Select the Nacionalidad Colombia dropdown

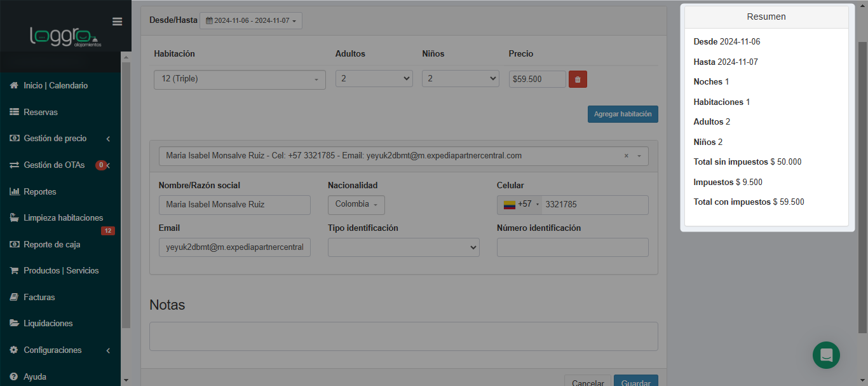[356, 205]
